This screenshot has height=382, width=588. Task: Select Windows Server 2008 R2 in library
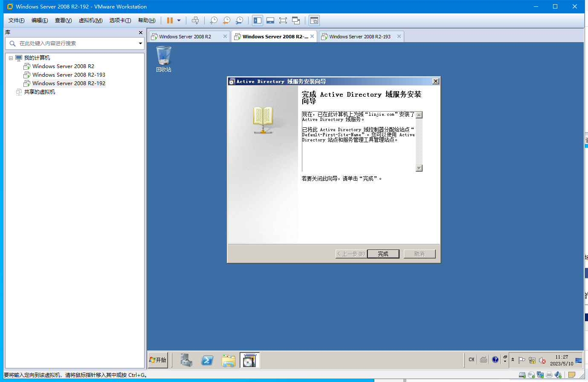(x=63, y=66)
